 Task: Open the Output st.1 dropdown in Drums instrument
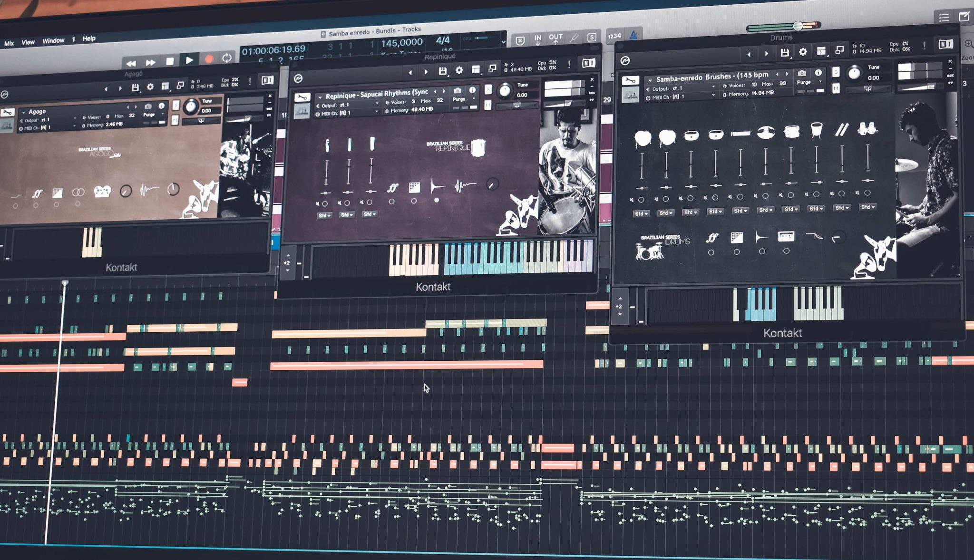[x=681, y=88]
